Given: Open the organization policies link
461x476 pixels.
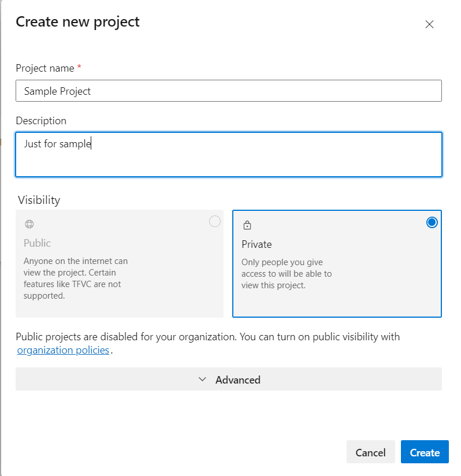Looking at the screenshot, I should (63, 350).
